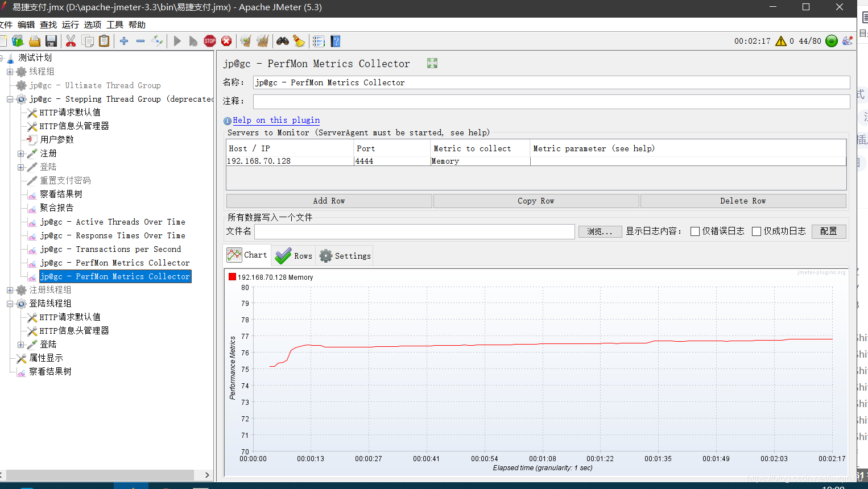The height and width of the screenshot is (489, 868).
Task: Click the green running status indicator
Action: 832,41
